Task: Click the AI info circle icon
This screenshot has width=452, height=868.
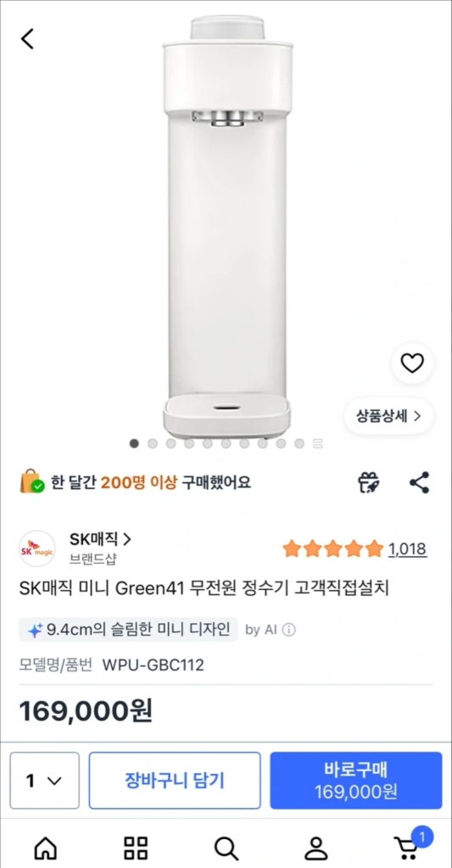Action: click(x=288, y=630)
